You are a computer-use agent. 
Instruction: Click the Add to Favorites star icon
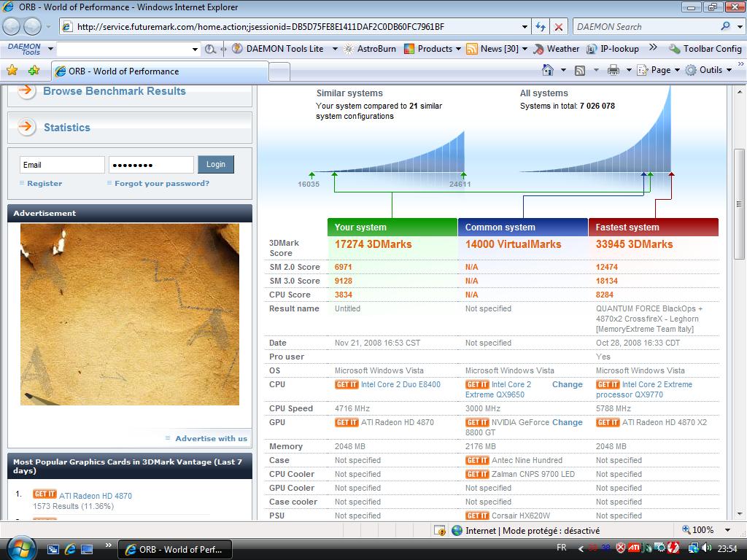34,71
